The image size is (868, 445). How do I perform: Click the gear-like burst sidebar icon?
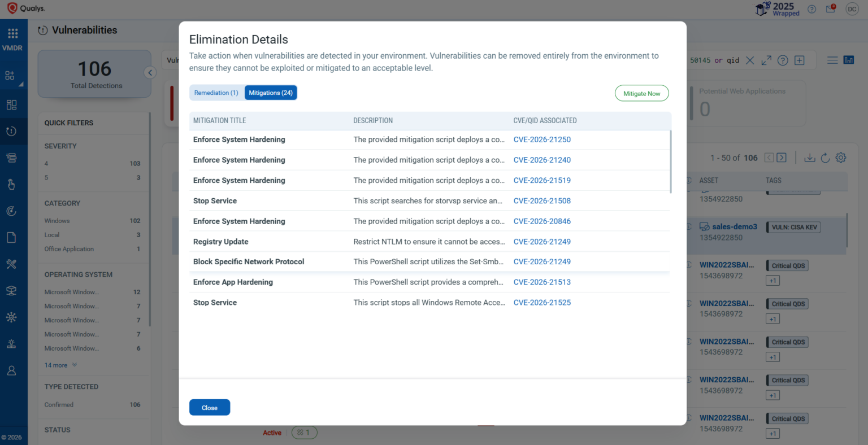[11, 317]
